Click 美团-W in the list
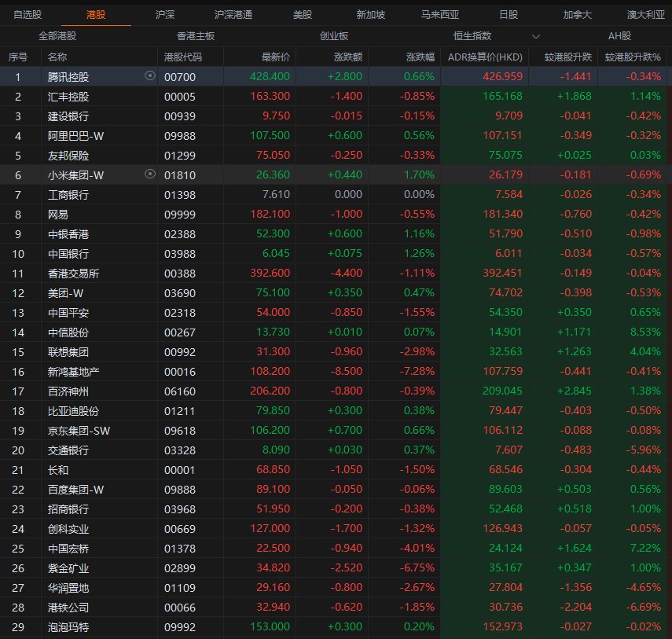This screenshot has width=672, height=639. point(65,293)
